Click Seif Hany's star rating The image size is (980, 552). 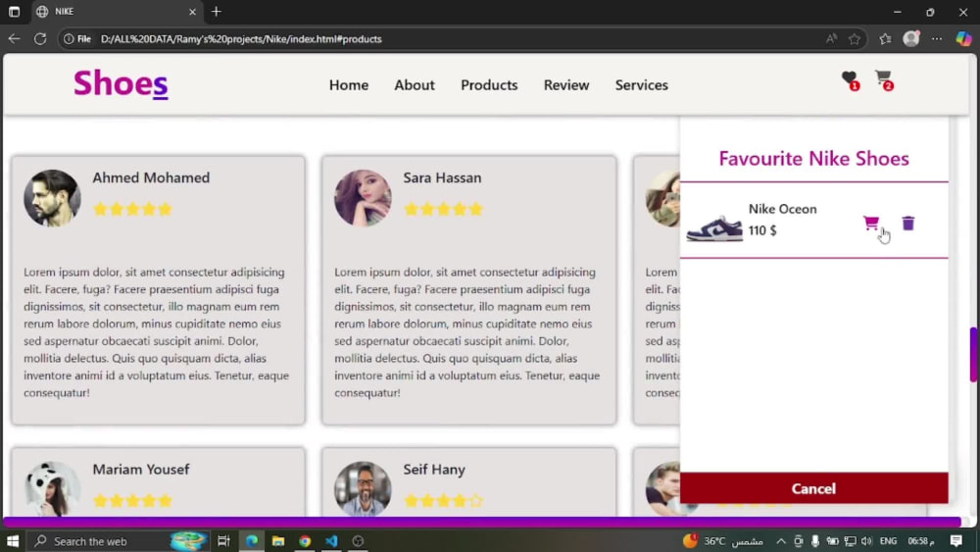443,500
